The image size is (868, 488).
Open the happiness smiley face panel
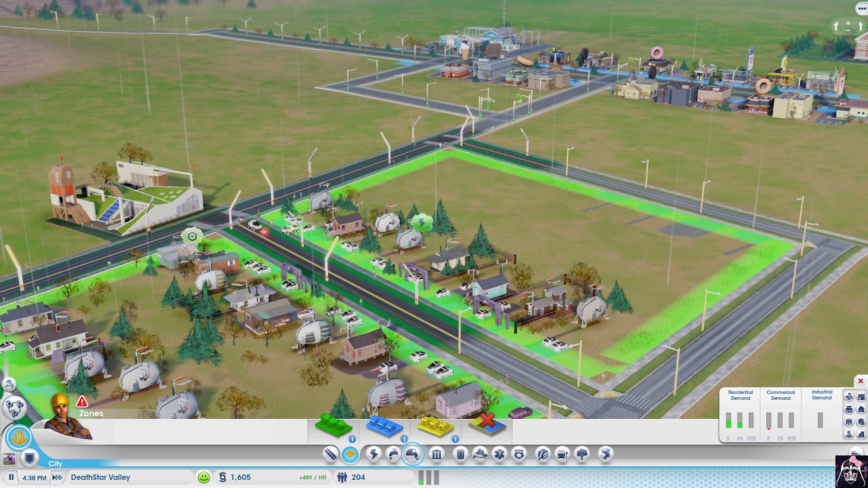click(203, 477)
